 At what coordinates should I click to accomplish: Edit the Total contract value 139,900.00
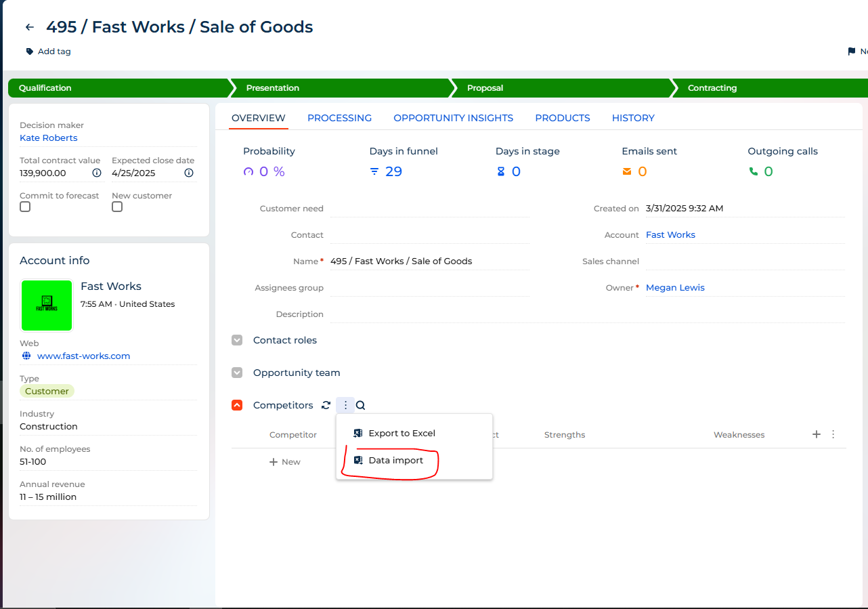click(43, 173)
